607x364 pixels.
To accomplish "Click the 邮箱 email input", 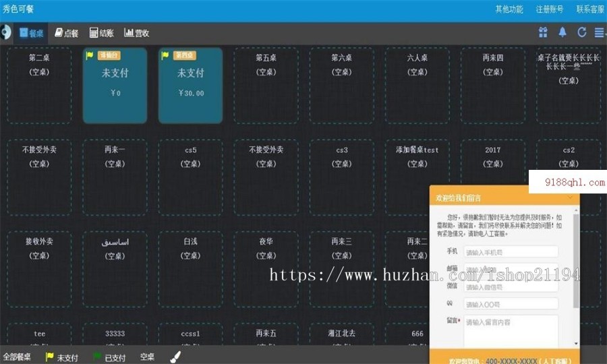I will pos(511,269).
